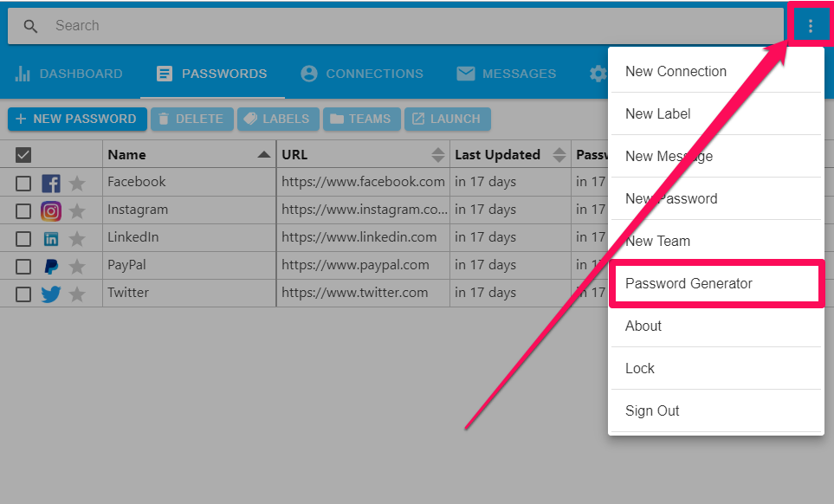Screen dimensions: 834x504
Task: Click the Instagram logo icon
Action: 51,210
